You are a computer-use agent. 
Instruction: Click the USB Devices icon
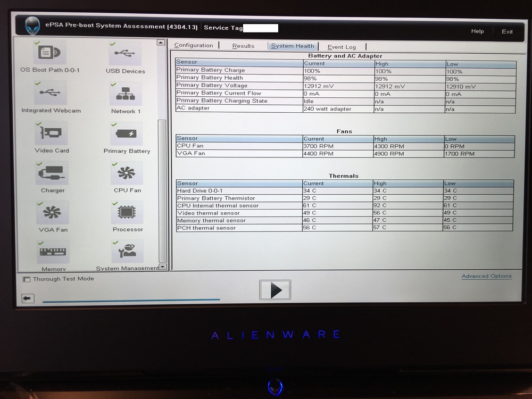126,54
